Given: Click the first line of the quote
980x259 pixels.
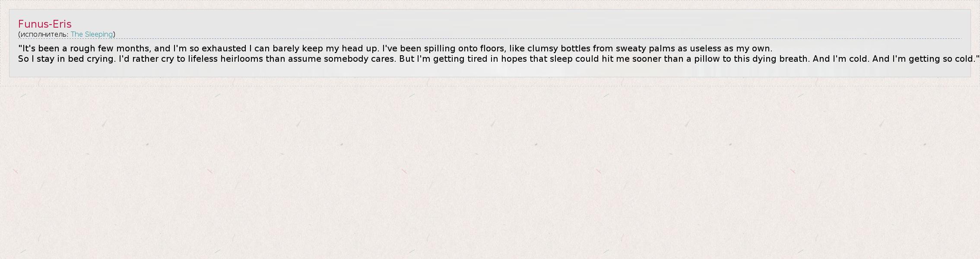Looking at the screenshot, I should 395,48.
